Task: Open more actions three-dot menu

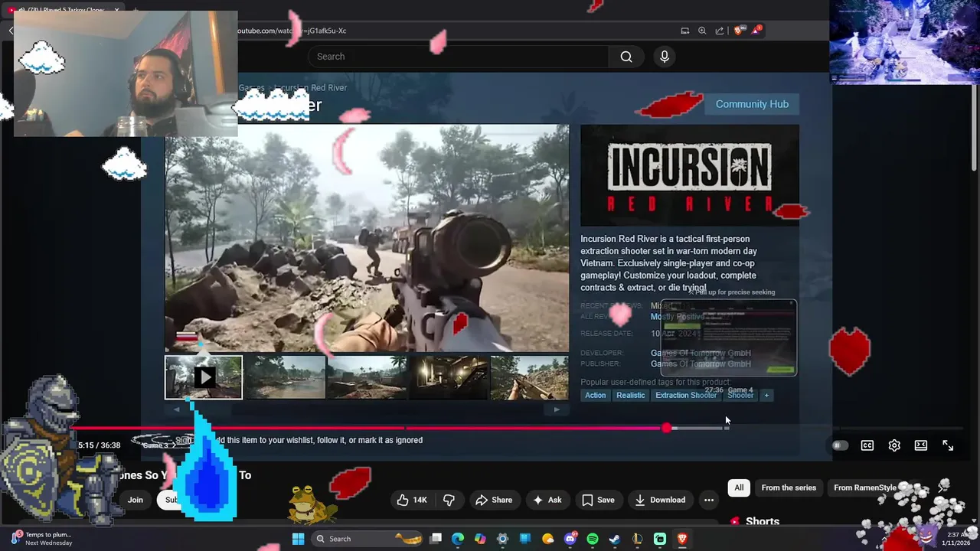Action: click(709, 500)
